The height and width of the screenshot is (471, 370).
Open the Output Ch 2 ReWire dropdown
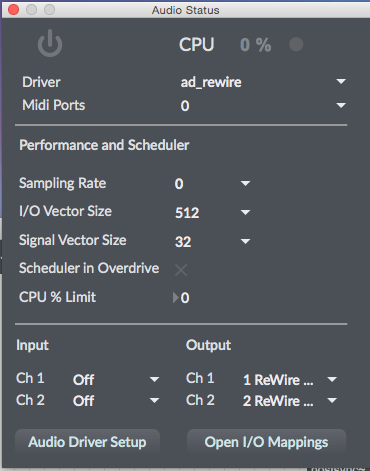pyautogui.click(x=290, y=400)
